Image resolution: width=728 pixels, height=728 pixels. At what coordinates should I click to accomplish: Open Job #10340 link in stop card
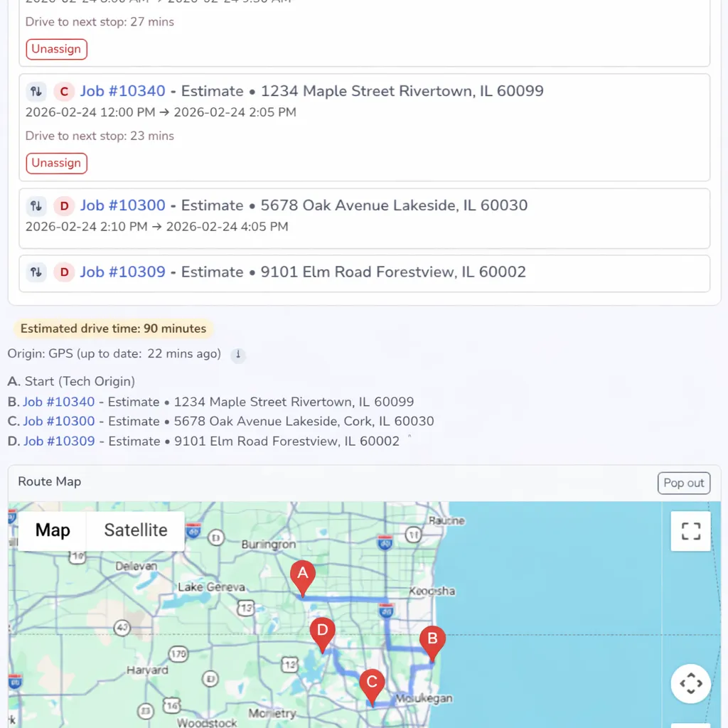(122, 91)
